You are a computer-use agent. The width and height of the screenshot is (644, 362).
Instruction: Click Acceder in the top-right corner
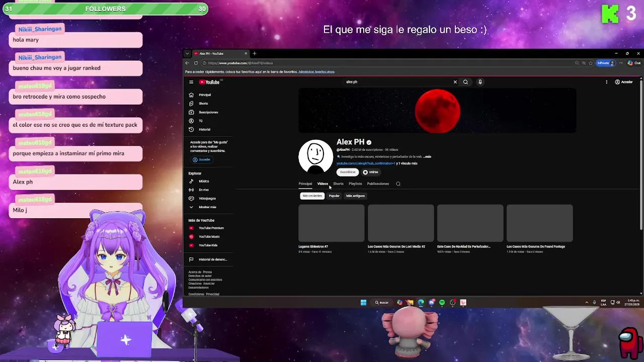pyautogui.click(x=624, y=82)
